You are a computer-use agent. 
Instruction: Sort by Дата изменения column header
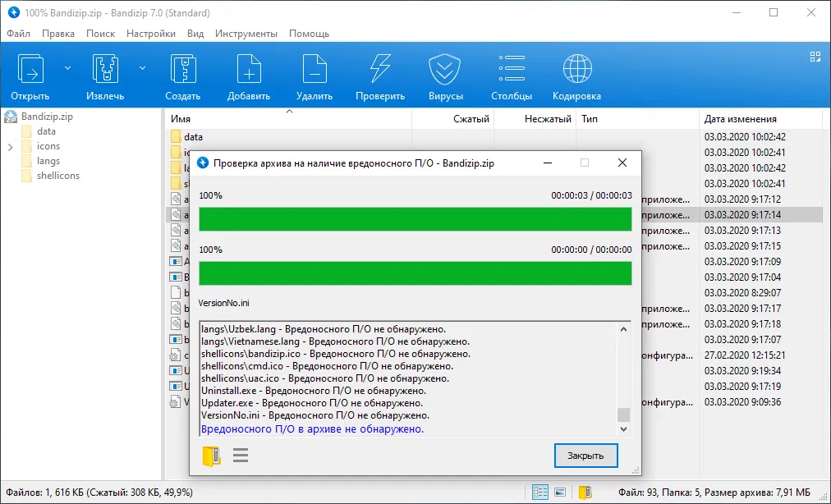(760, 119)
